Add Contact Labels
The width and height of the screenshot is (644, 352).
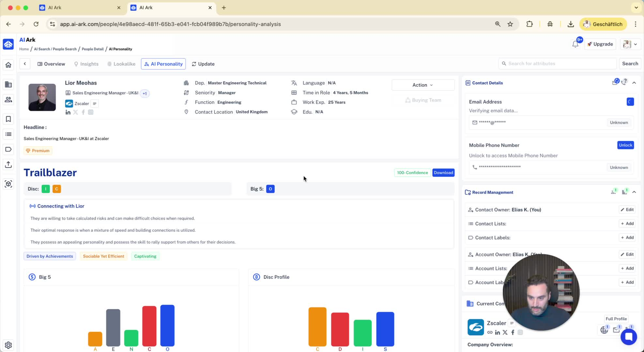pos(627,238)
